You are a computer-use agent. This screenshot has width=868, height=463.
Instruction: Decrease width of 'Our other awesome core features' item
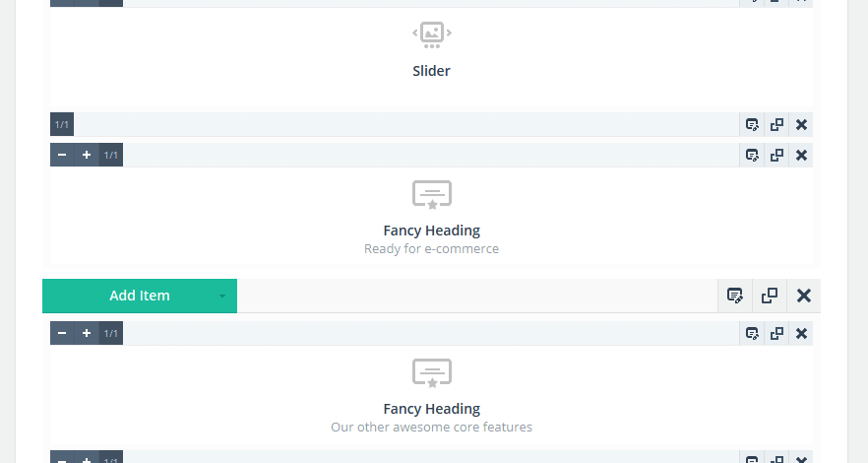click(x=62, y=333)
